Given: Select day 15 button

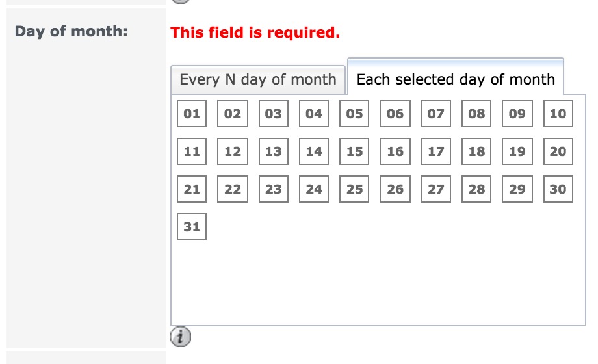Looking at the screenshot, I should click(x=354, y=151).
